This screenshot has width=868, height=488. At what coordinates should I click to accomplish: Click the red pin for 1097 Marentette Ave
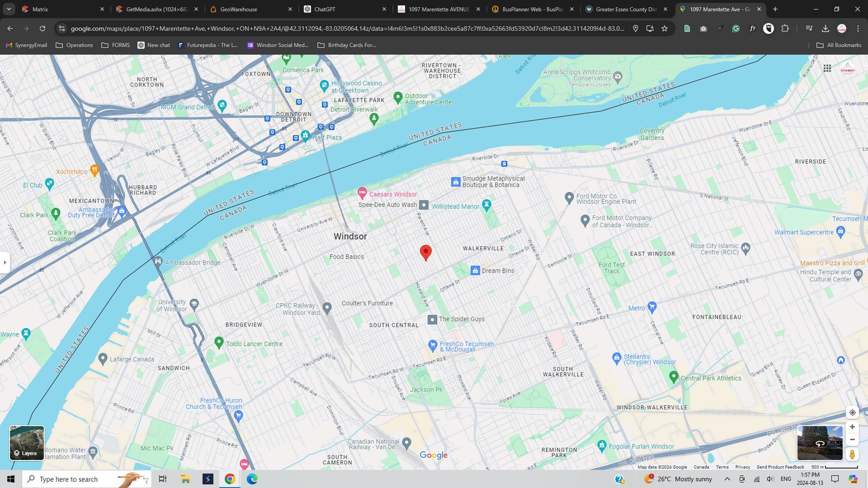pyautogui.click(x=425, y=253)
